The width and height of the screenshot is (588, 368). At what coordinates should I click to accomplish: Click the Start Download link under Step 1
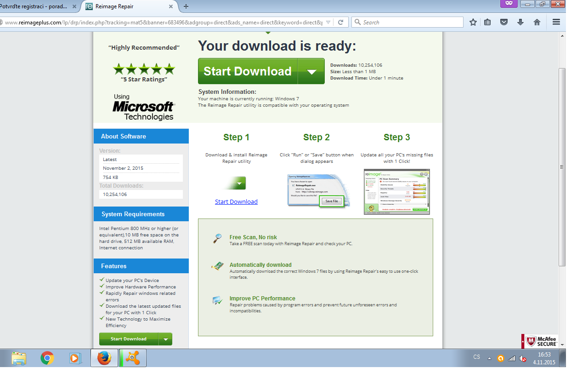(236, 201)
